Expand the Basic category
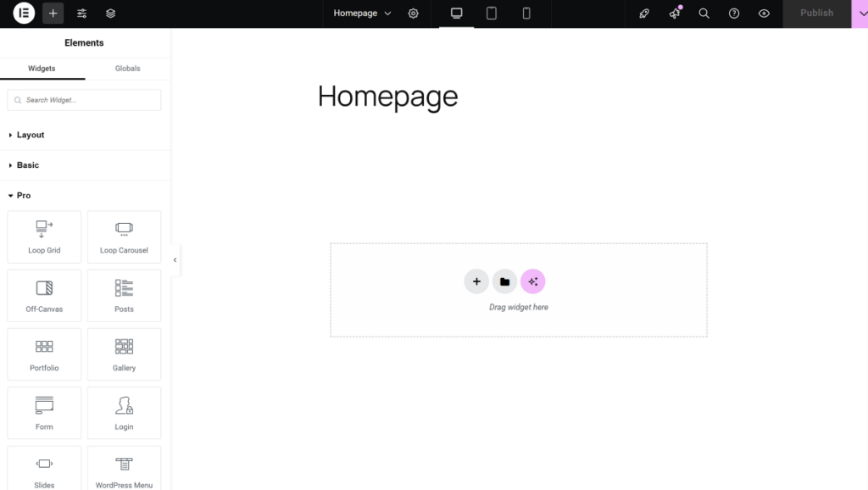 (x=84, y=165)
